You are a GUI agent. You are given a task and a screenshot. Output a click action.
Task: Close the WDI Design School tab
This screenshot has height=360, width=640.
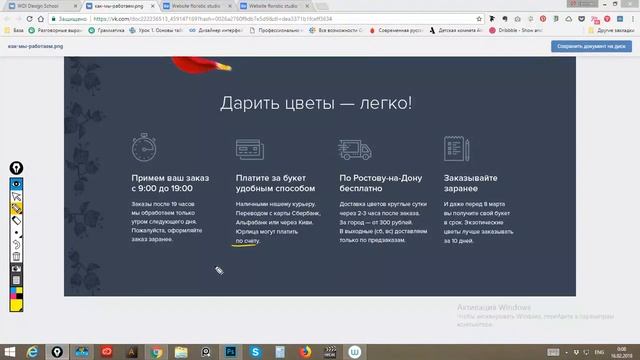point(76,6)
